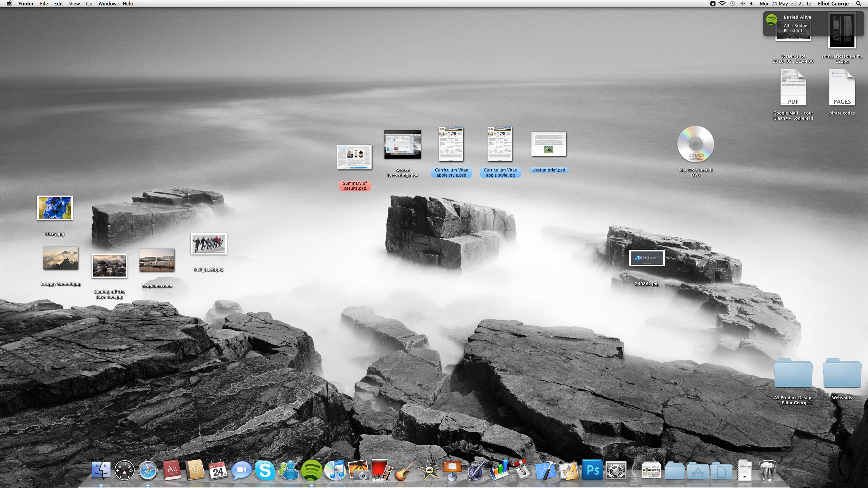
Task: Open the Trash in the Dock
Action: point(768,470)
